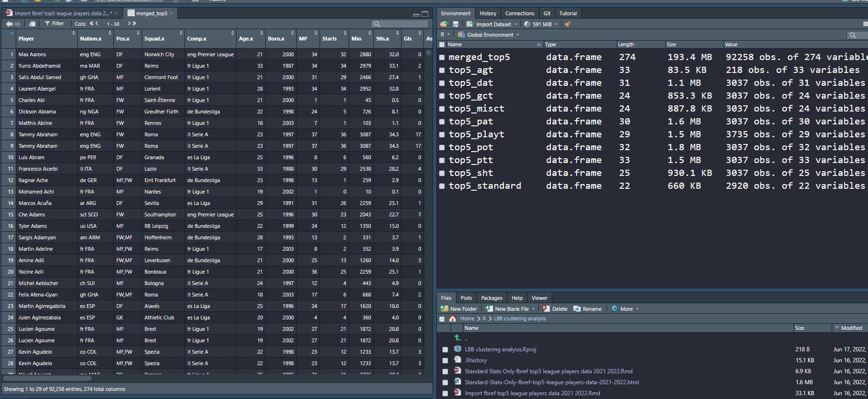The width and height of the screenshot is (868, 399).
Task: Open the New Blank File dropdown
Action: 510,309
